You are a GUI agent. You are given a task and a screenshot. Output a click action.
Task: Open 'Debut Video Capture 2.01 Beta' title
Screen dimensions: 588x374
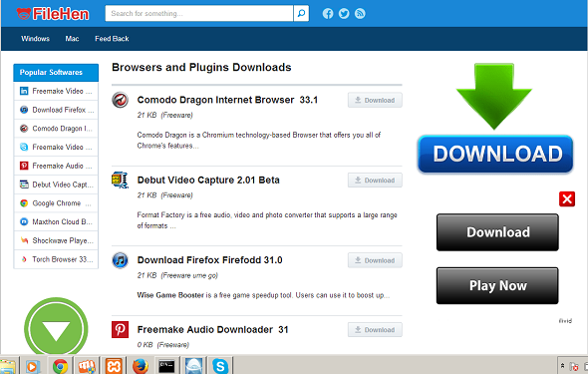pyautogui.click(x=208, y=181)
